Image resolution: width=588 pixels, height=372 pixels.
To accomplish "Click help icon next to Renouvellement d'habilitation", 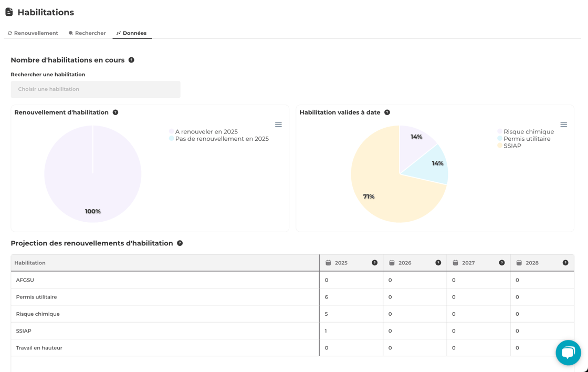I will click(x=115, y=112).
